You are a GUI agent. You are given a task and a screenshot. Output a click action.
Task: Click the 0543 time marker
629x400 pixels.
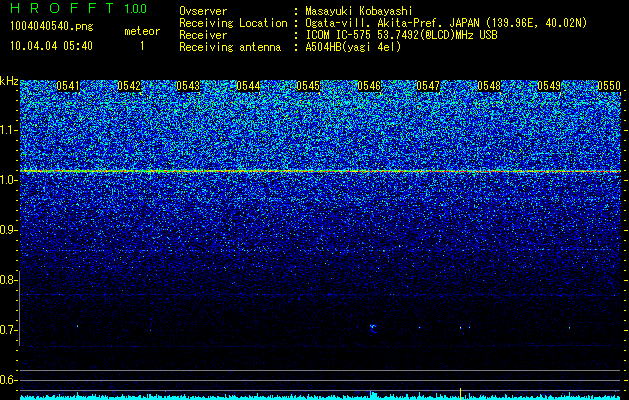(188, 86)
